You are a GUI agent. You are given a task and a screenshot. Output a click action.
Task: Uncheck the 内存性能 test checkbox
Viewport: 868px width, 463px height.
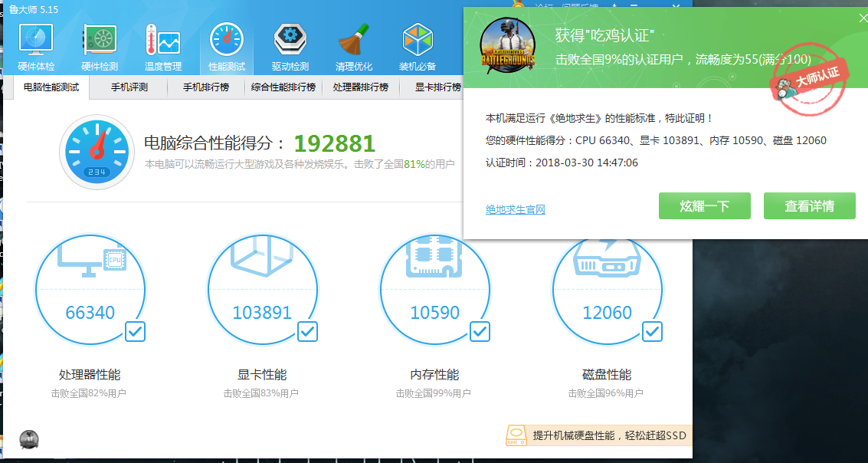480,331
